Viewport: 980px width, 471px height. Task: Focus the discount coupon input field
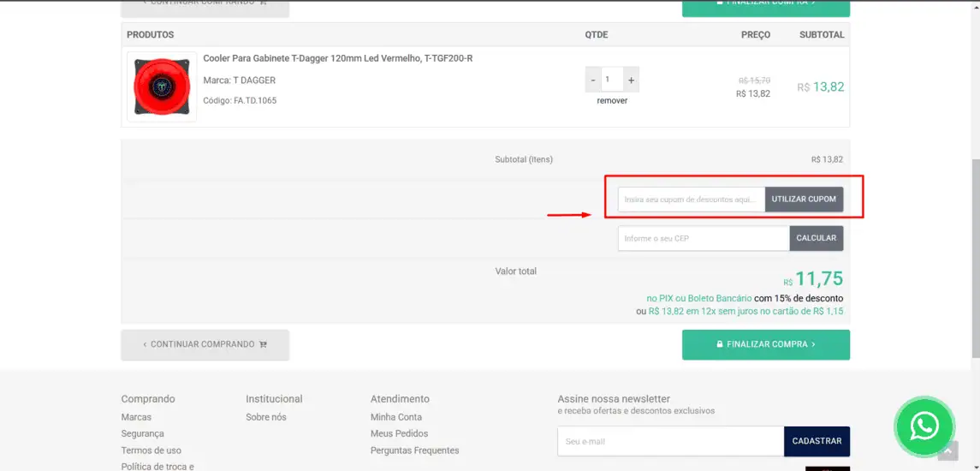[x=692, y=200]
